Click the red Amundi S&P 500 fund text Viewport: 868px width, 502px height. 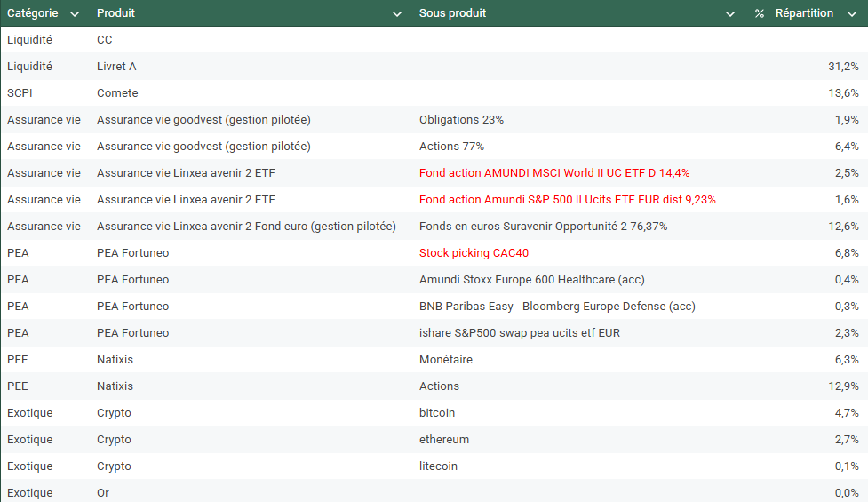click(x=567, y=200)
